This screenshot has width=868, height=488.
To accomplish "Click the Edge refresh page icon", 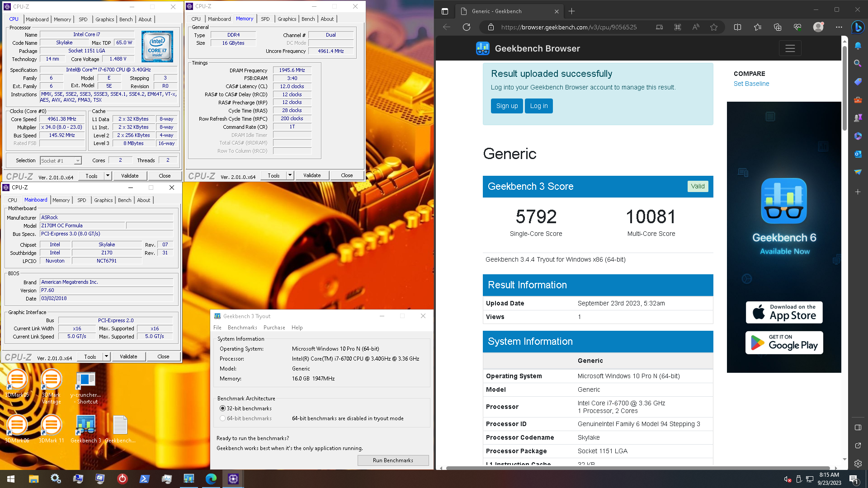I will pos(467,27).
